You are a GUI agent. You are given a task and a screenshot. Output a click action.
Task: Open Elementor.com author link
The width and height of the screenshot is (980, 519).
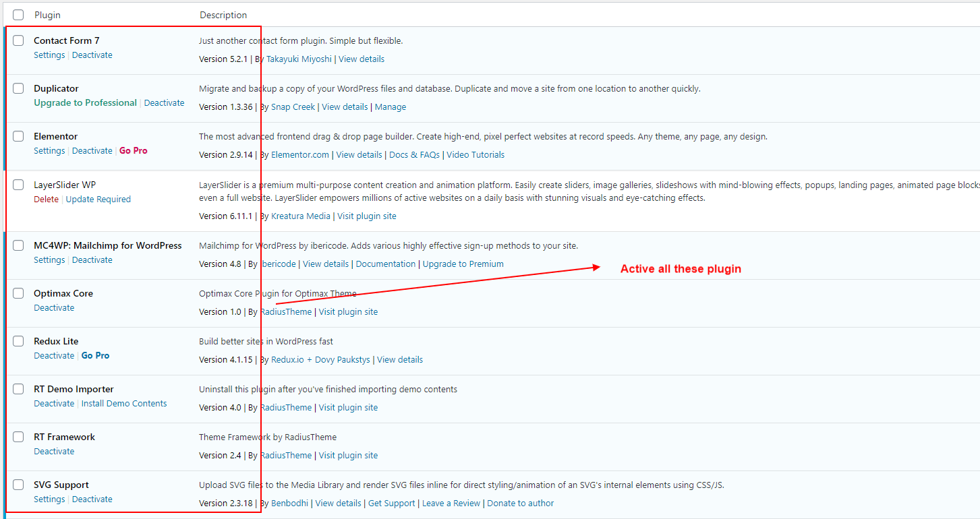(x=300, y=155)
